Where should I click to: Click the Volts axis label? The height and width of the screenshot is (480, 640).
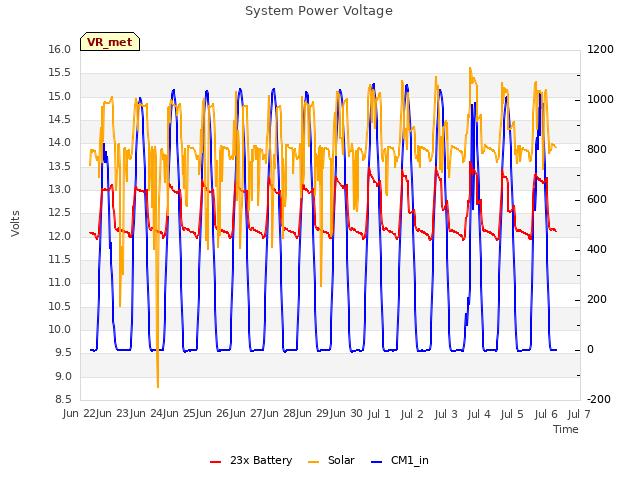(15, 223)
